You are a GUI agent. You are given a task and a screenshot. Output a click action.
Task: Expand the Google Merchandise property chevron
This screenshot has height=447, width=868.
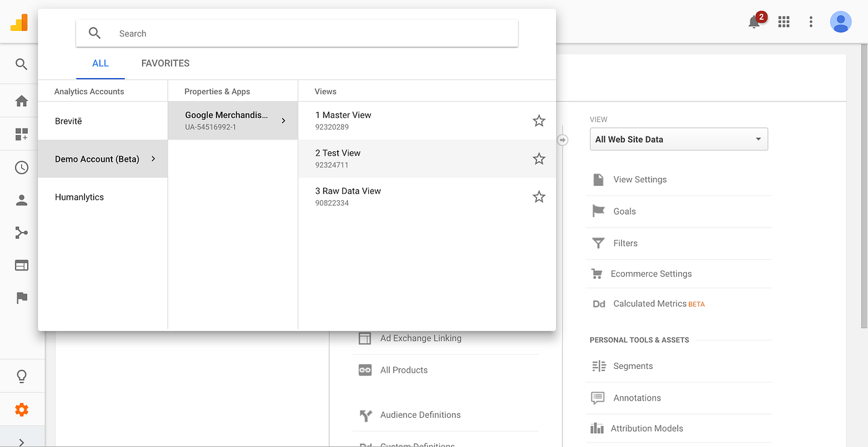tap(283, 120)
